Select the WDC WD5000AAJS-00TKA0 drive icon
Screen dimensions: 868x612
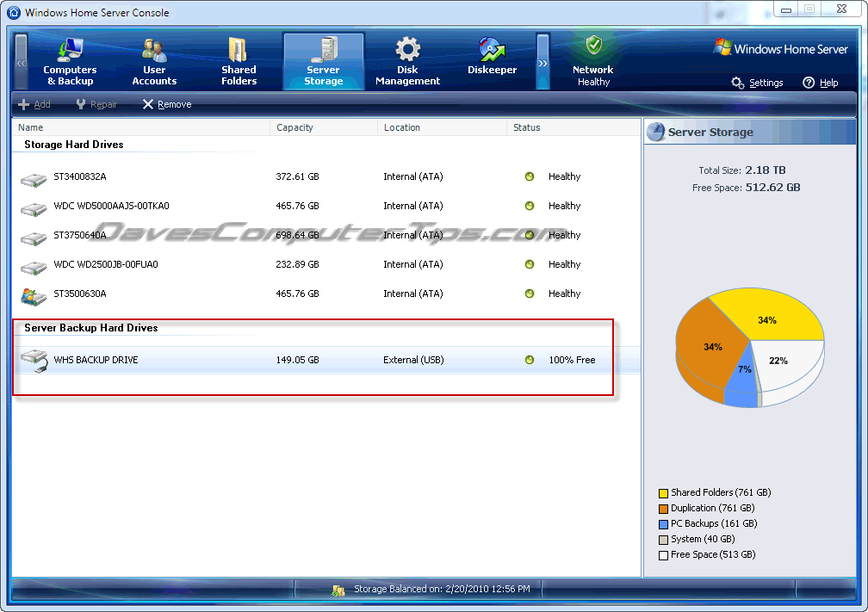point(34,209)
